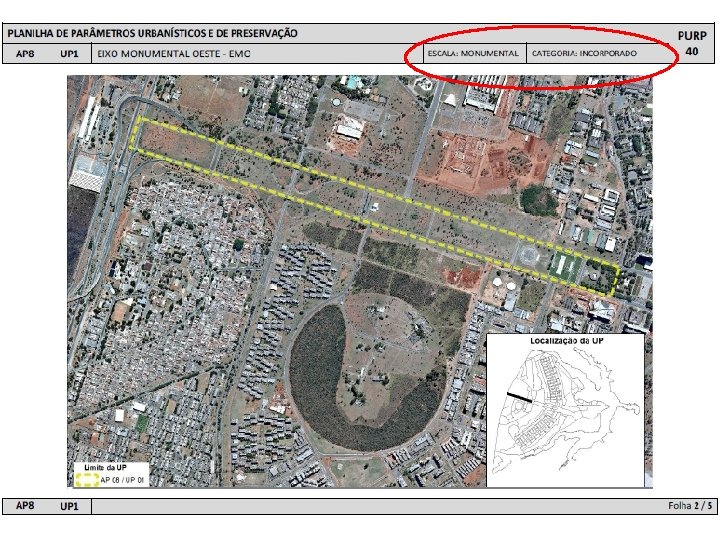Click the large circular wooded area on the map

366,373
